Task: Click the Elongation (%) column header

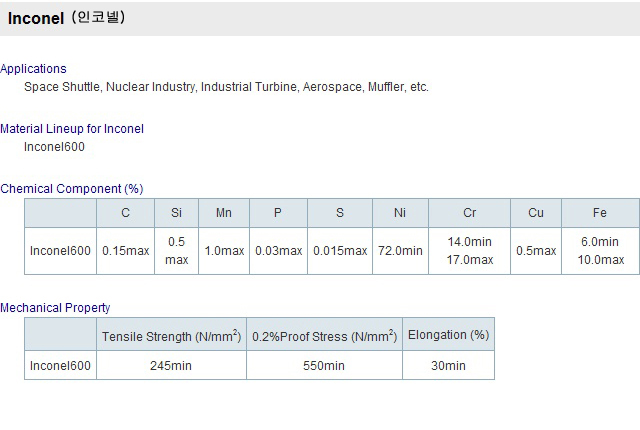Action: [449, 335]
